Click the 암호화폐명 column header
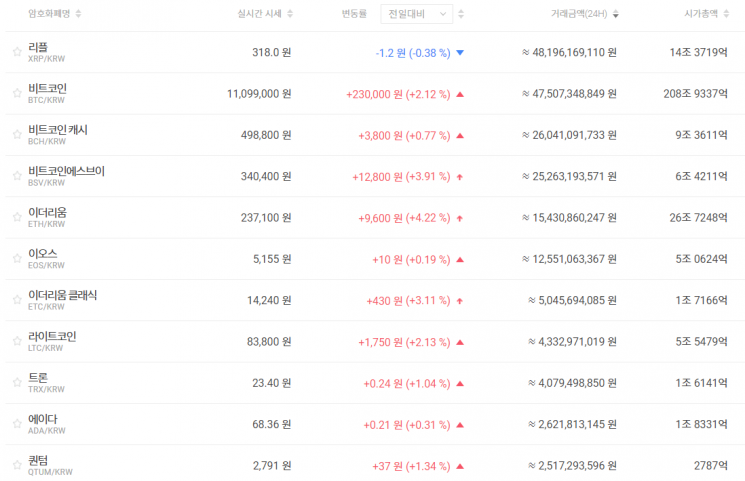This screenshot has width=745, height=481. 49,14
